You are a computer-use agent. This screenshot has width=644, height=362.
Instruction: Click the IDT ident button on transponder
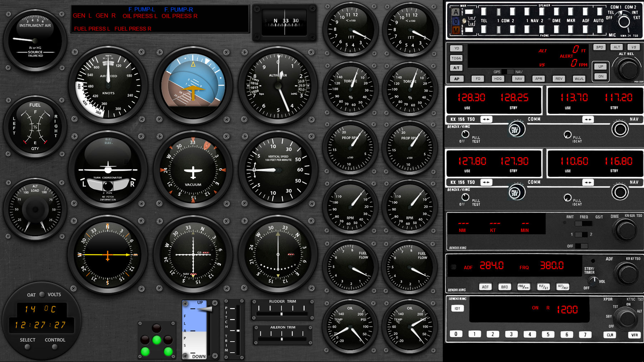pos(457,308)
